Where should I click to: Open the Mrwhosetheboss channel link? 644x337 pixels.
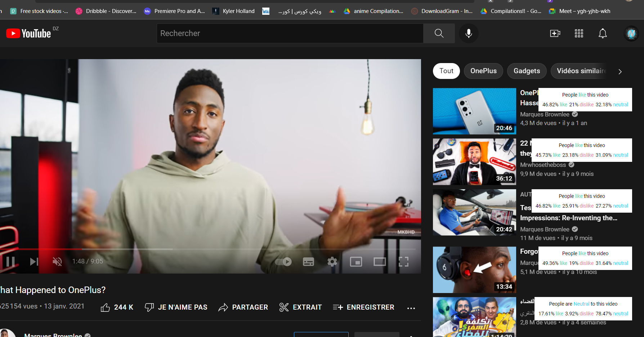click(x=543, y=165)
